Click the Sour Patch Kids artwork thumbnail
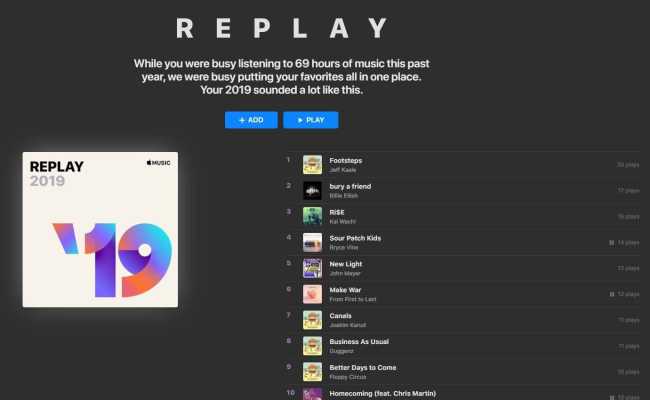The image size is (650, 400). [312, 242]
